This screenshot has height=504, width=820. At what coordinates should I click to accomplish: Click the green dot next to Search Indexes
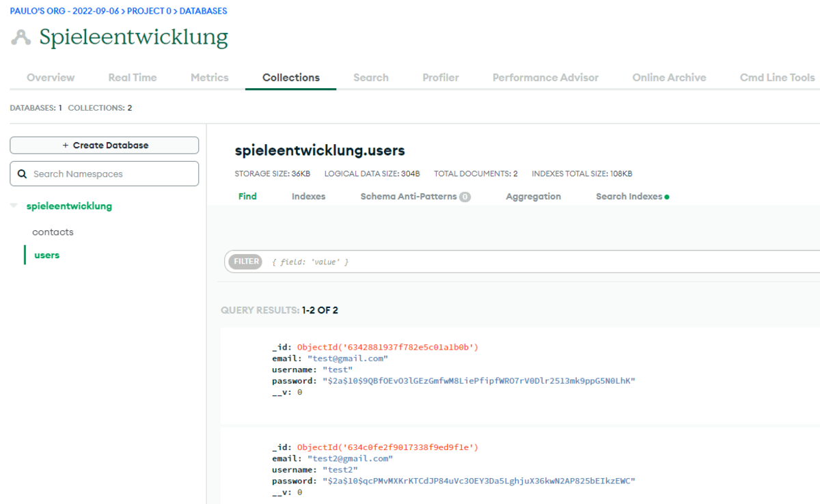667,197
